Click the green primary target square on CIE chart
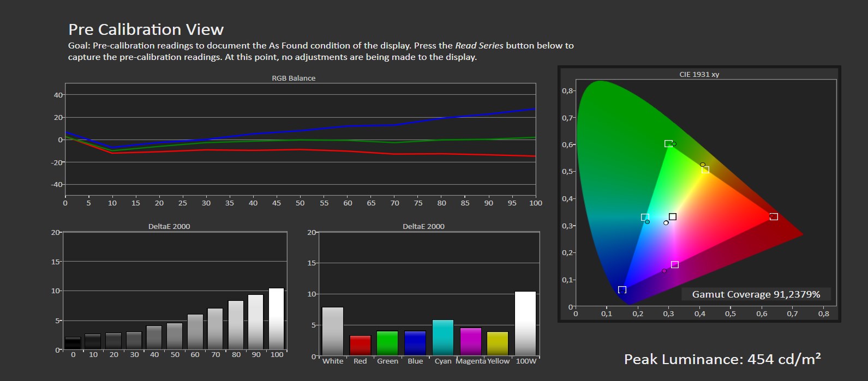Viewport: 868px width, 381px height. (668, 144)
